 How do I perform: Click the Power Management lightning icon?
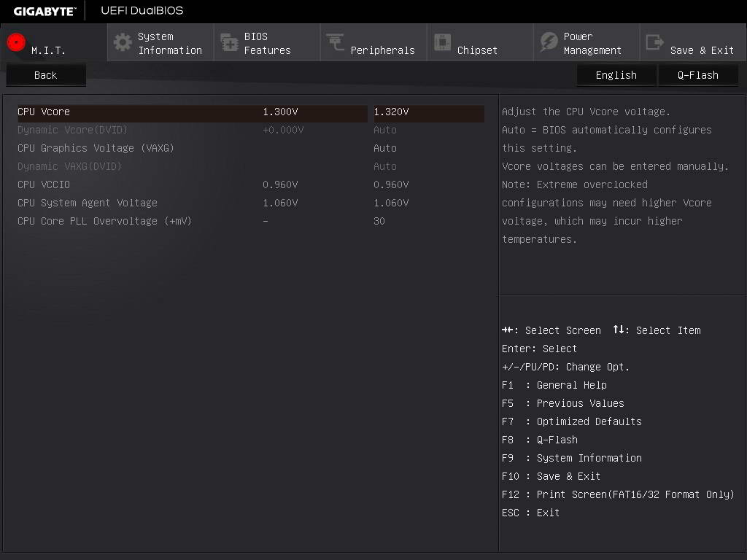pos(549,42)
